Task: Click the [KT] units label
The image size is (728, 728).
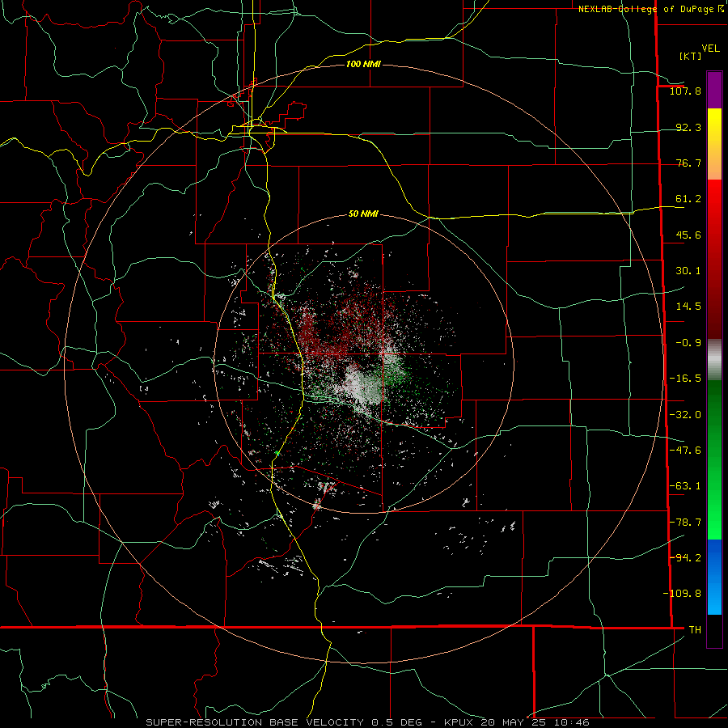Action: (690, 56)
